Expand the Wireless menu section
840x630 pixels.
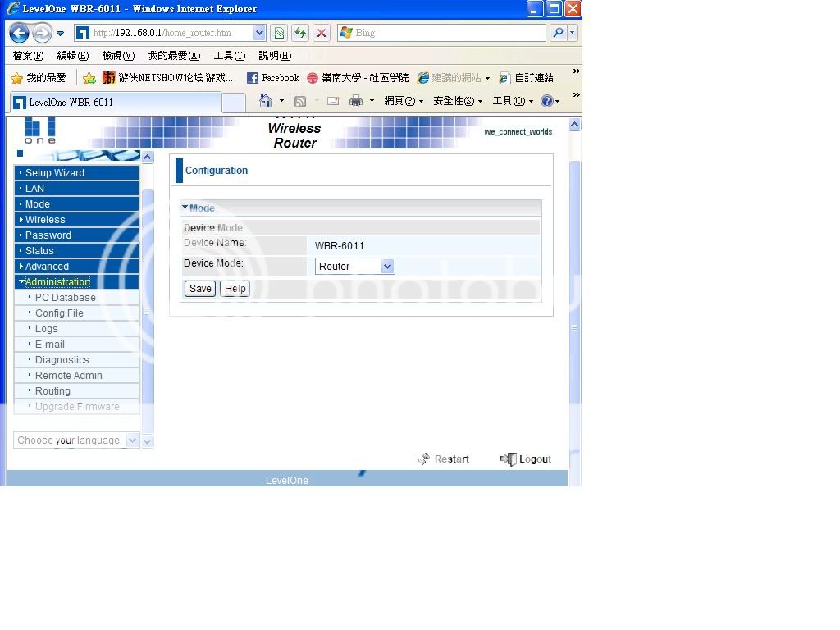point(45,220)
